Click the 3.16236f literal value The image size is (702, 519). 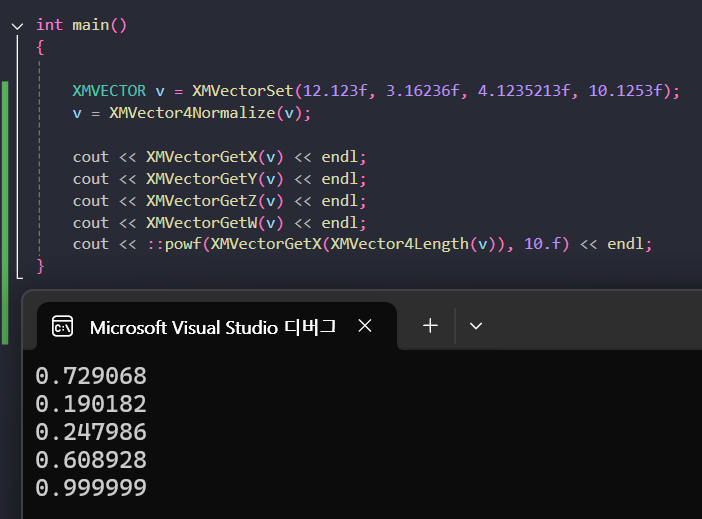pos(422,91)
